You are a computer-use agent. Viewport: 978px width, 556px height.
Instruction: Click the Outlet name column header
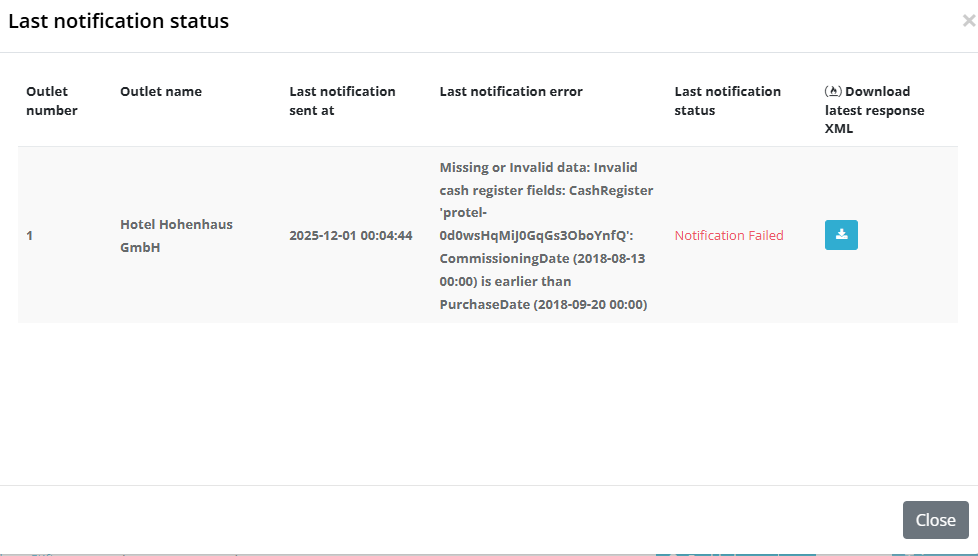click(x=161, y=92)
